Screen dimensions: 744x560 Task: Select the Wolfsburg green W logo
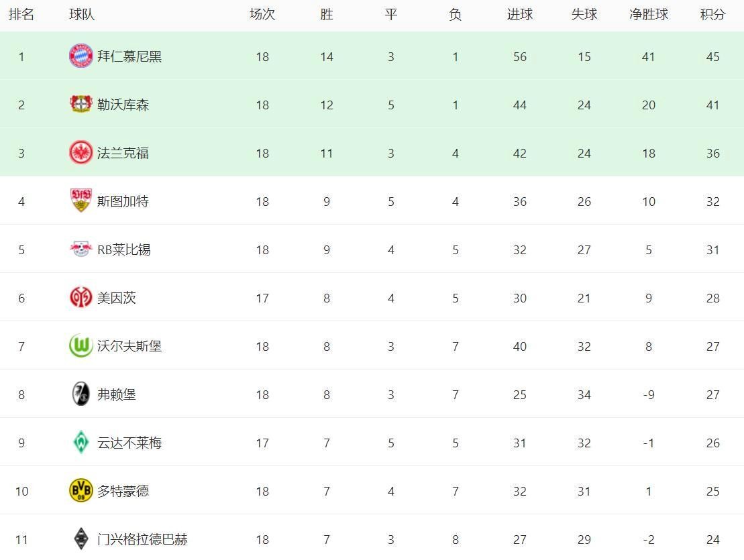click(x=81, y=345)
